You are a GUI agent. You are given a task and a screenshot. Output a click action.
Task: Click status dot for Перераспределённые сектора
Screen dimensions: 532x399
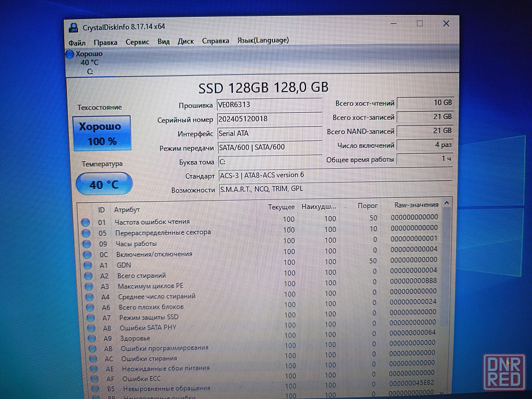pos(86,233)
